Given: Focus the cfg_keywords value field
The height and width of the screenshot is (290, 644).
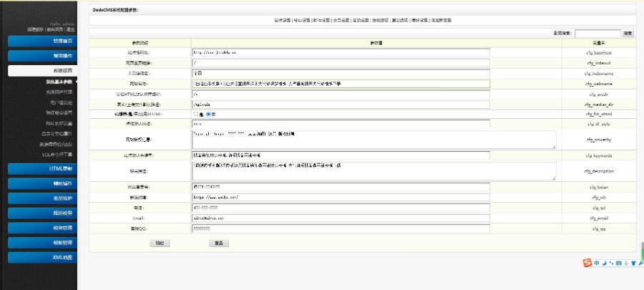Looking at the screenshot, I should click(x=341, y=155).
